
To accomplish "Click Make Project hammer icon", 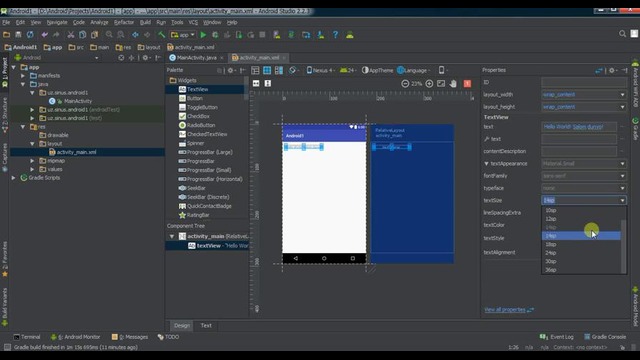I will [162, 35].
